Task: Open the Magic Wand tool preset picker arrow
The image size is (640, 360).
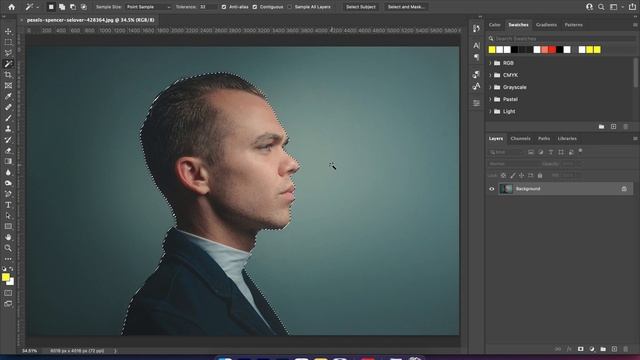Action: pos(38,7)
